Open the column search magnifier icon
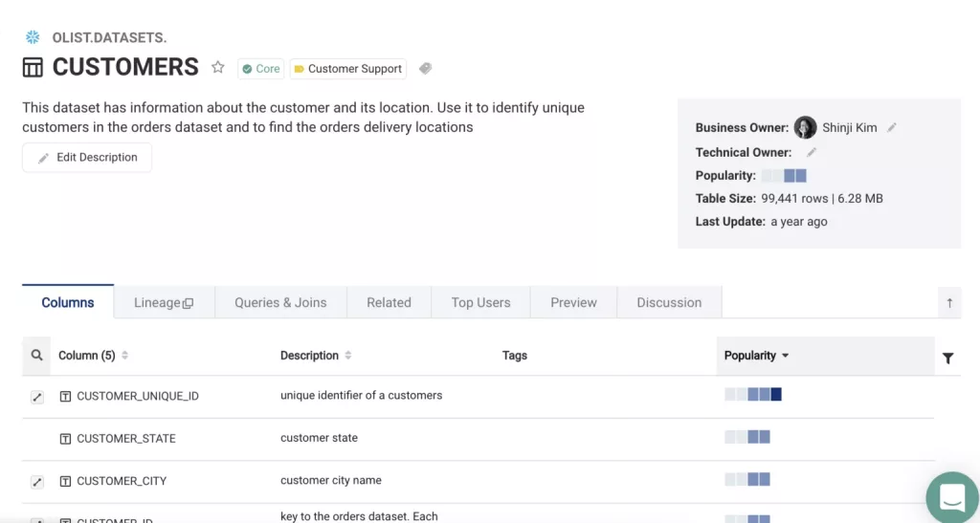 pyautogui.click(x=37, y=355)
